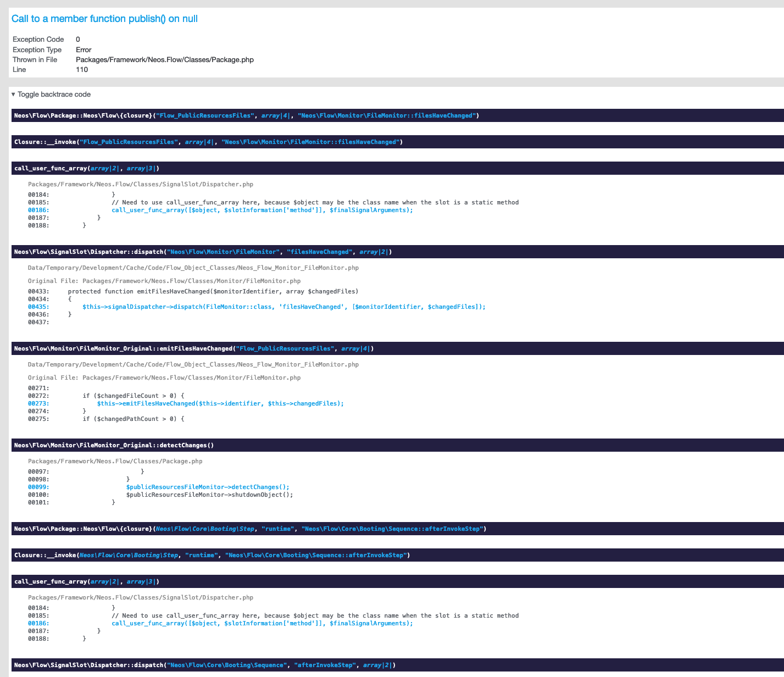This screenshot has width=784, height=677.
Task: Select the Package.php thrown-in-file path
Action: pos(165,59)
